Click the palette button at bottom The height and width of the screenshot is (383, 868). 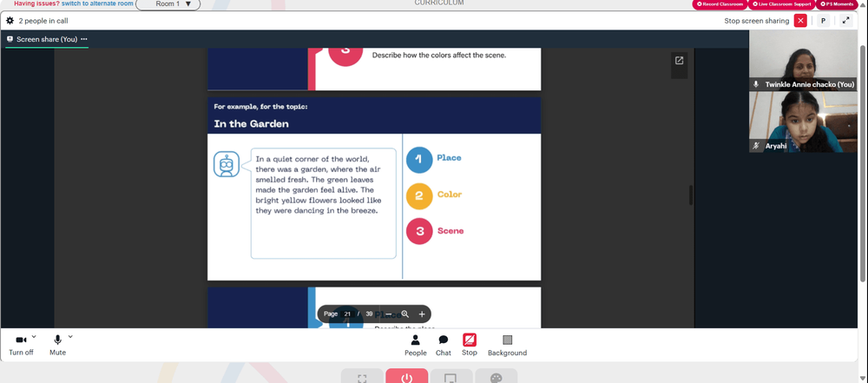tap(496, 376)
